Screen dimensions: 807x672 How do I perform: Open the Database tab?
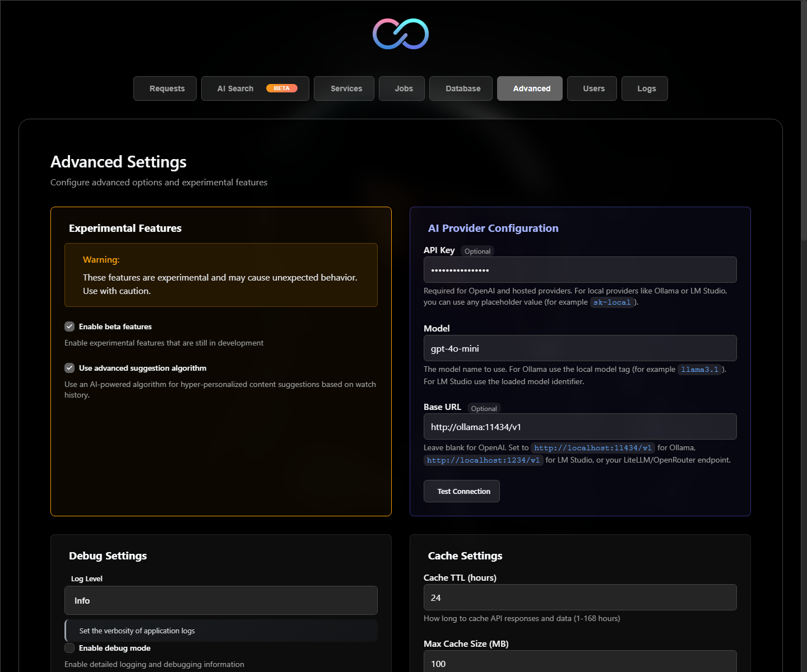(x=461, y=88)
